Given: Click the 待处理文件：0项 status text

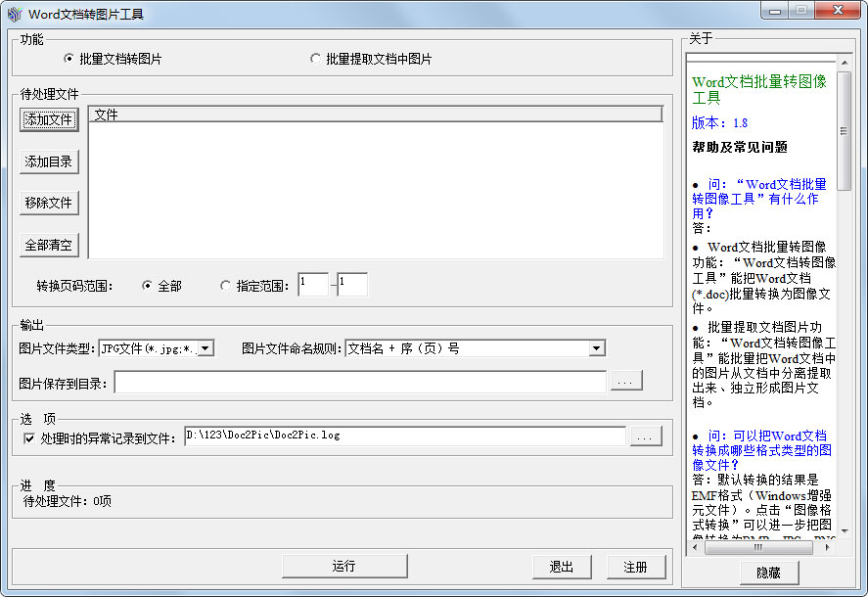Looking at the screenshot, I should tap(68, 501).
